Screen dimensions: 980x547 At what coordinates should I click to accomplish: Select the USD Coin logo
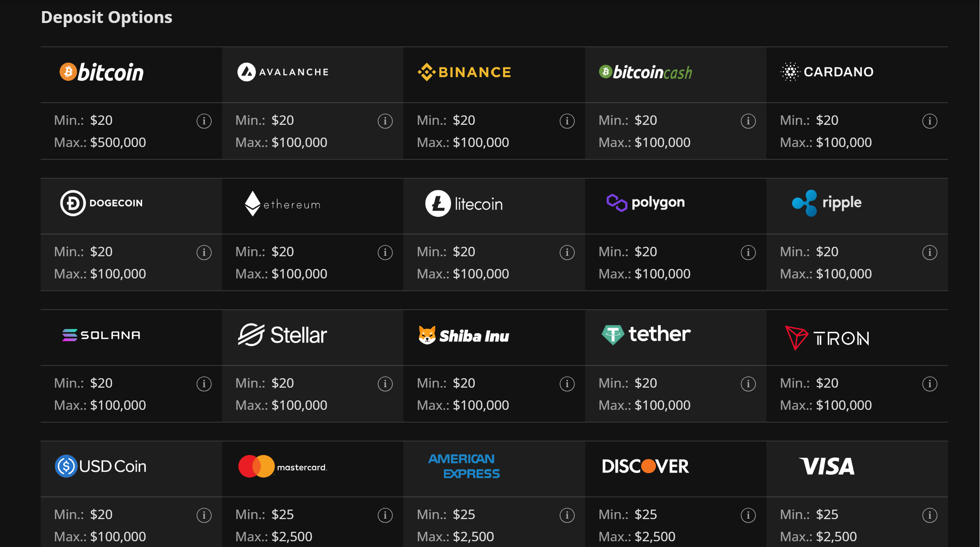point(101,467)
